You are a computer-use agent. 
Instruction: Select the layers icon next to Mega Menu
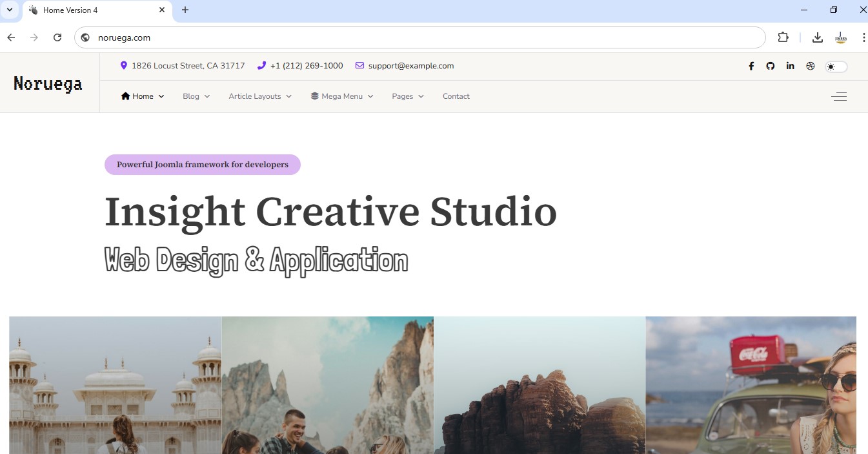(x=314, y=96)
